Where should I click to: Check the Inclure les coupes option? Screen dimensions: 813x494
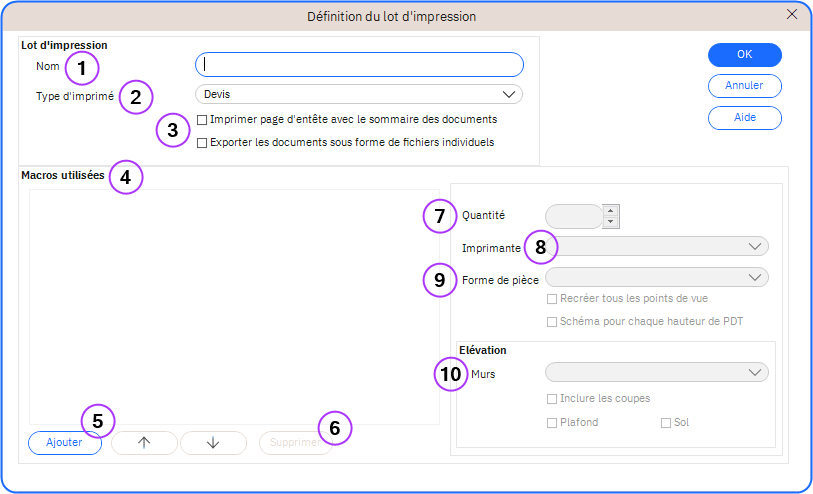pyautogui.click(x=552, y=399)
